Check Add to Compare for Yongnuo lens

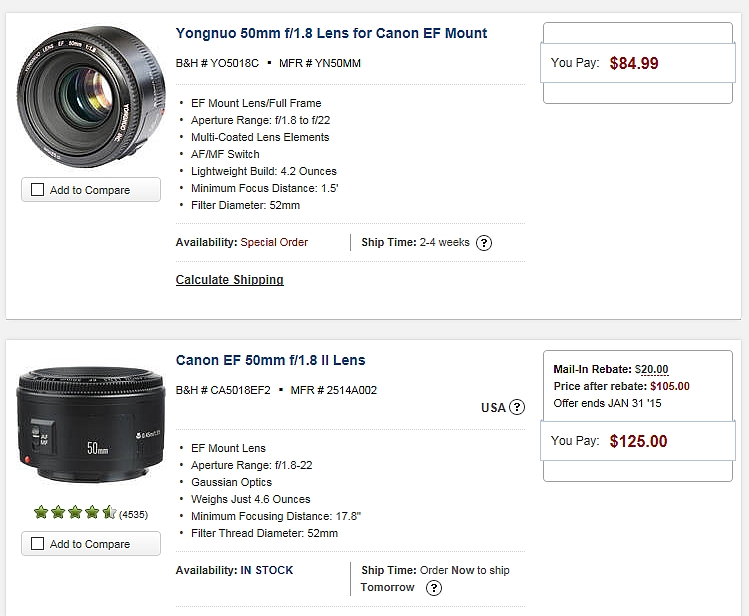(x=38, y=190)
